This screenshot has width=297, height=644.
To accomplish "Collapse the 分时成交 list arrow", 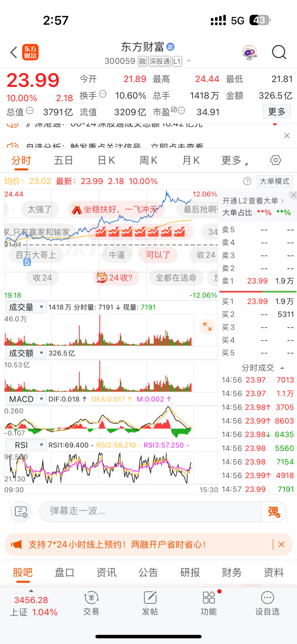I will pyautogui.click(x=282, y=368).
